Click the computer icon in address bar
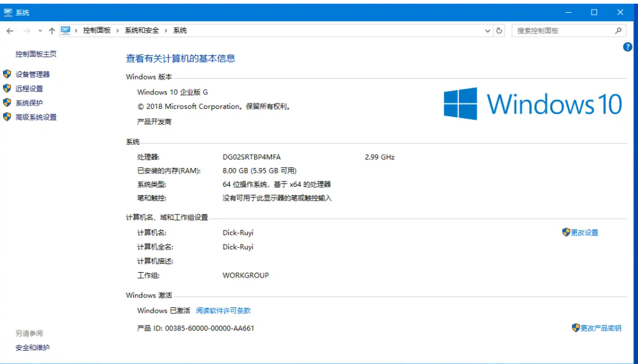The width and height of the screenshot is (638, 364). 66,30
